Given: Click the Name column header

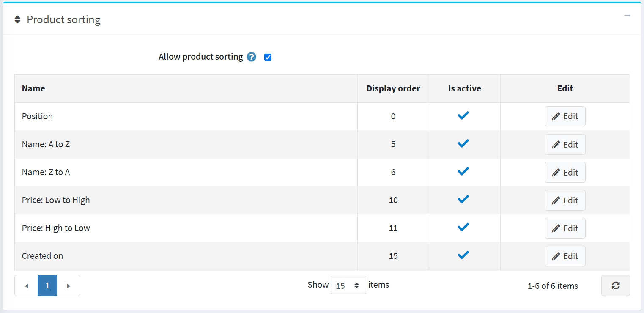Looking at the screenshot, I should pos(33,88).
